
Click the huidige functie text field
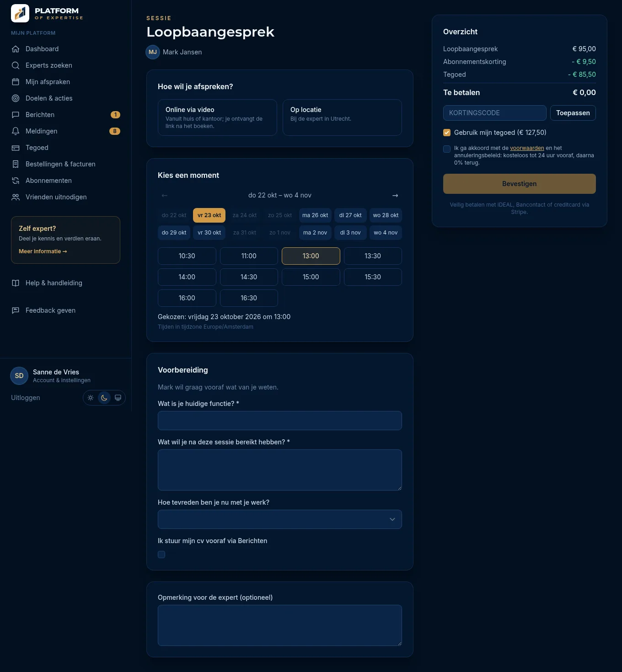[280, 421]
